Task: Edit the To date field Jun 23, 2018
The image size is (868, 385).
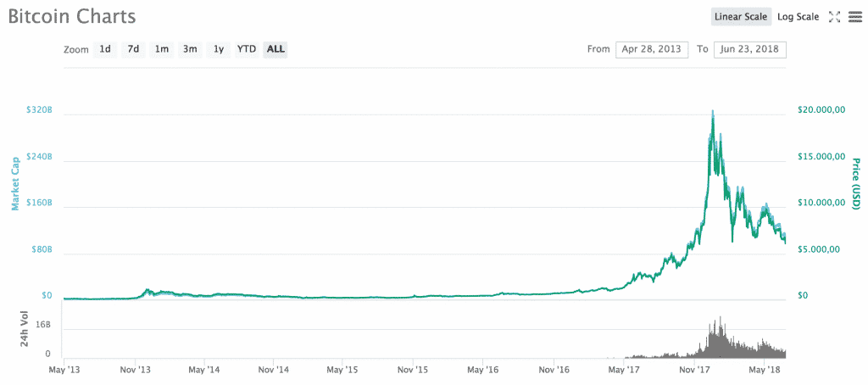Action: pos(750,48)
